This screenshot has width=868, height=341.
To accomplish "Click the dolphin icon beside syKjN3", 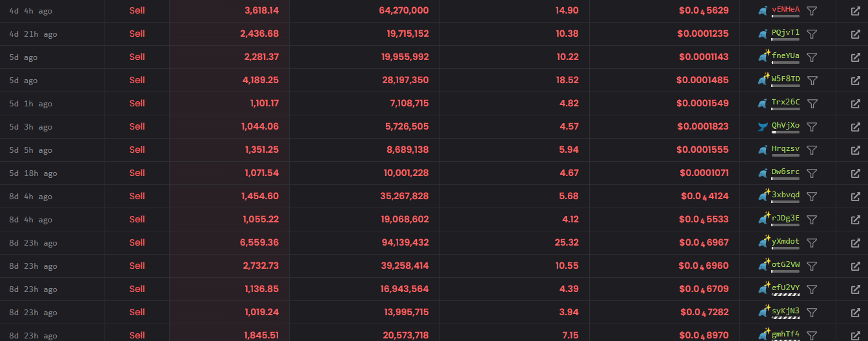I will click(x=764, y=312).
